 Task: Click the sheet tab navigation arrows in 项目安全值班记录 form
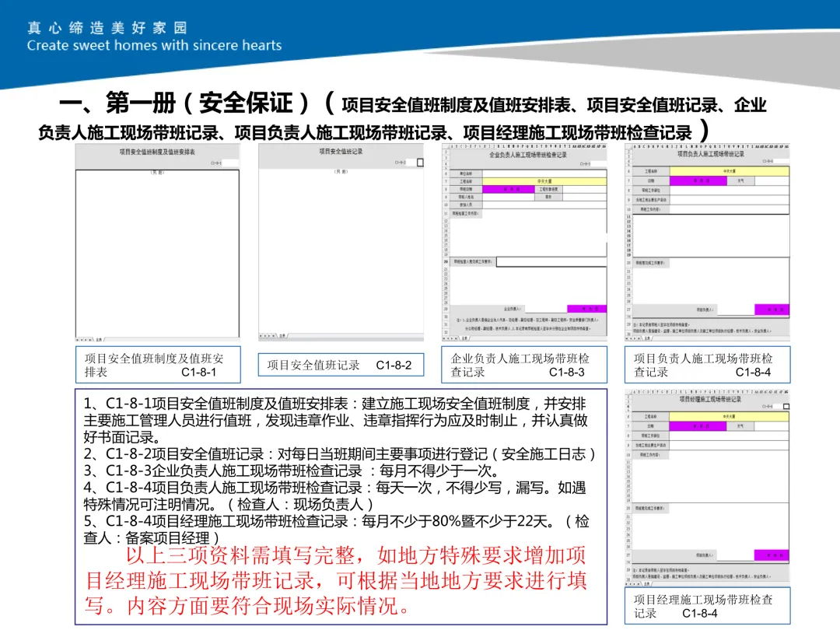pyautogui.click(x=268, y=336)
